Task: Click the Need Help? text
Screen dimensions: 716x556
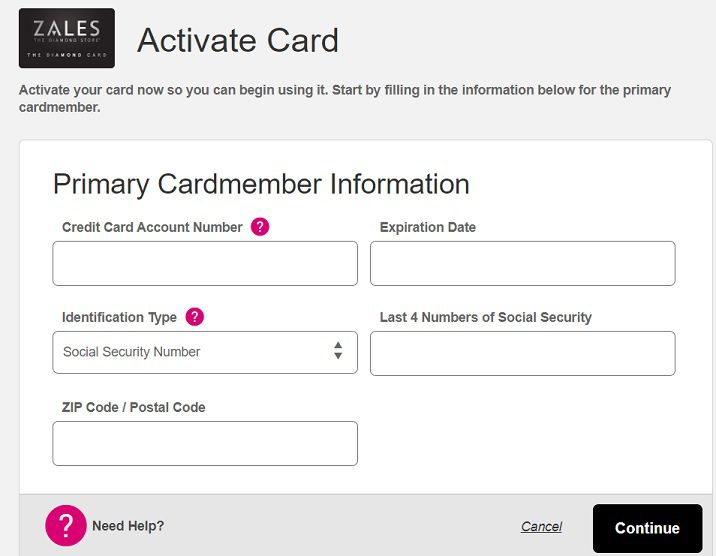Action: pos(128,526)
